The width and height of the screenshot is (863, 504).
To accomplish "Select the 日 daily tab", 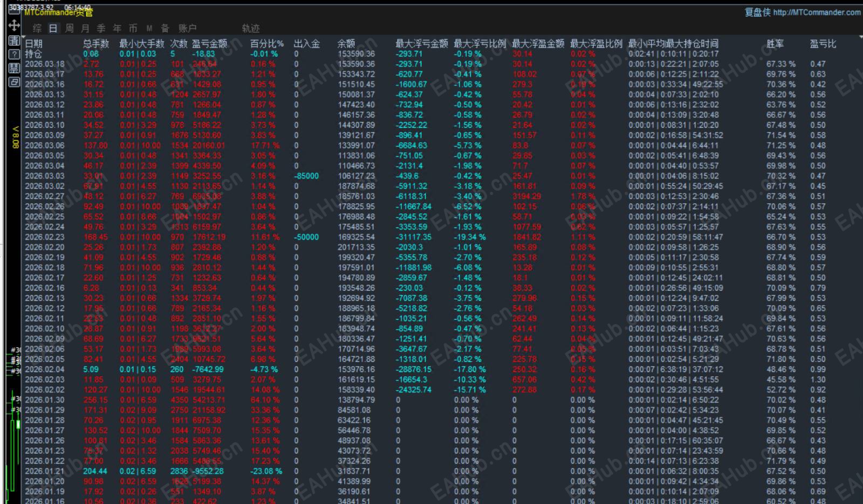I will coord(53,28).
